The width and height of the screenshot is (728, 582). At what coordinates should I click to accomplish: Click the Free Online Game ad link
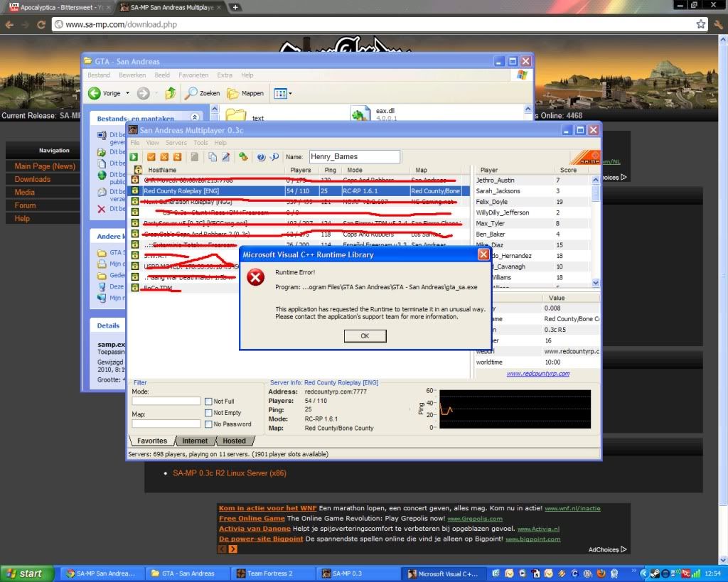pos(252,519)
